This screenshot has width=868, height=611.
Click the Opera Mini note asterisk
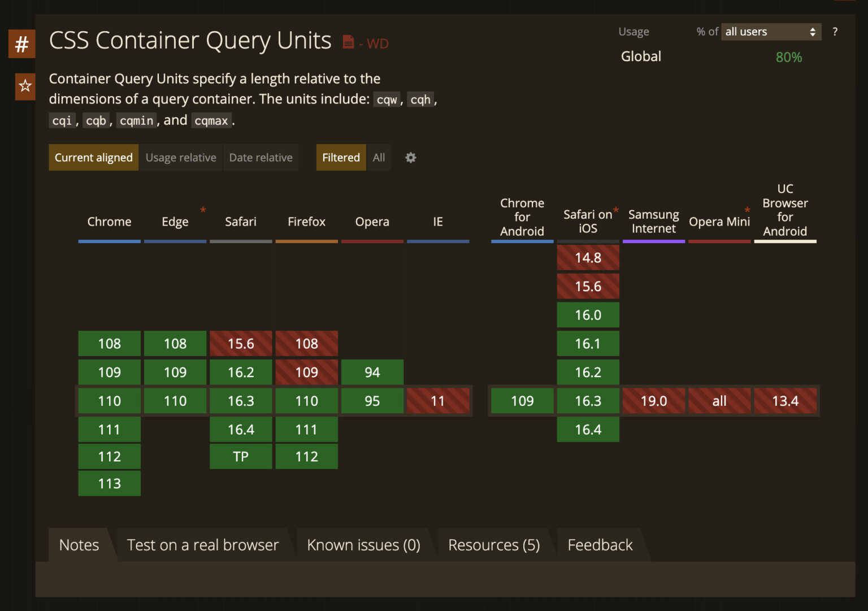click(747, 211)
